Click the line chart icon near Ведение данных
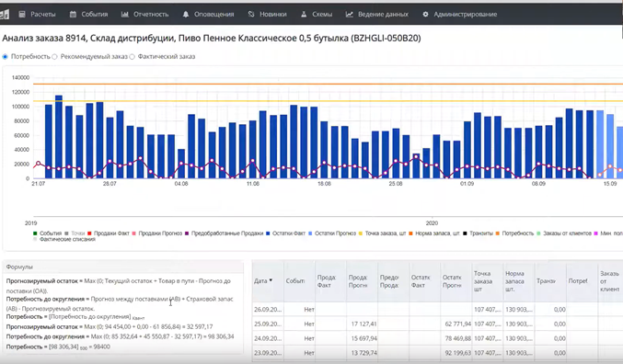The height and width of the screenshot is (364, 623). (x=350, y=15)
